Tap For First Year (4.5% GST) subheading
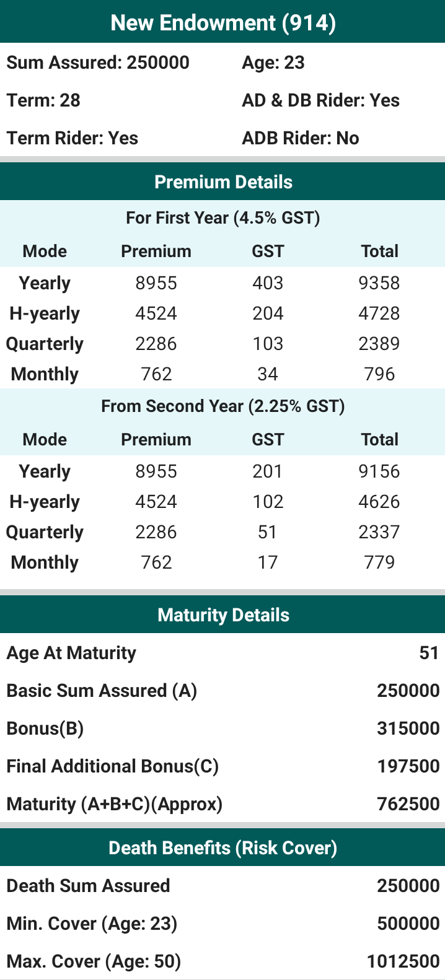445x980 pixels. point(222,218)
